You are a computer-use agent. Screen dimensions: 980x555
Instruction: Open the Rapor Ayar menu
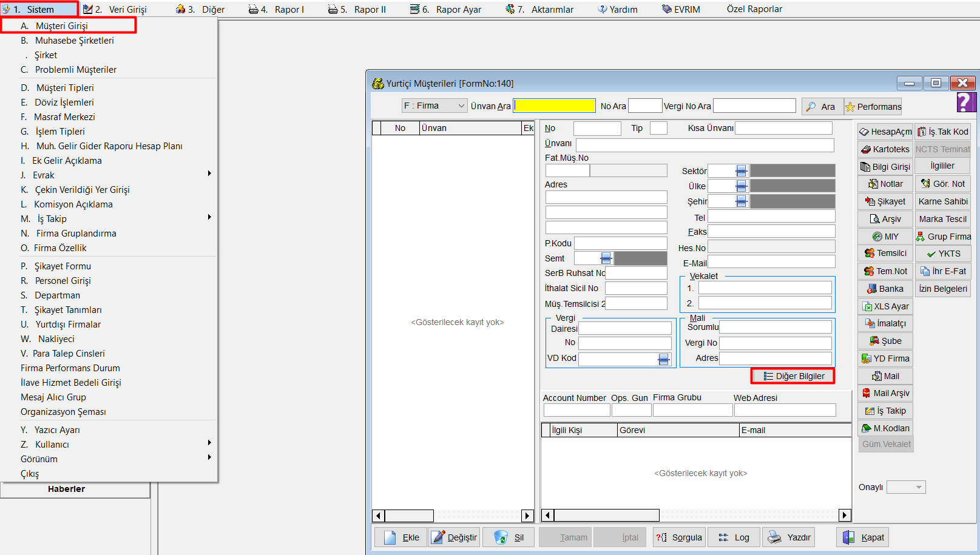[x=445, y=9]
